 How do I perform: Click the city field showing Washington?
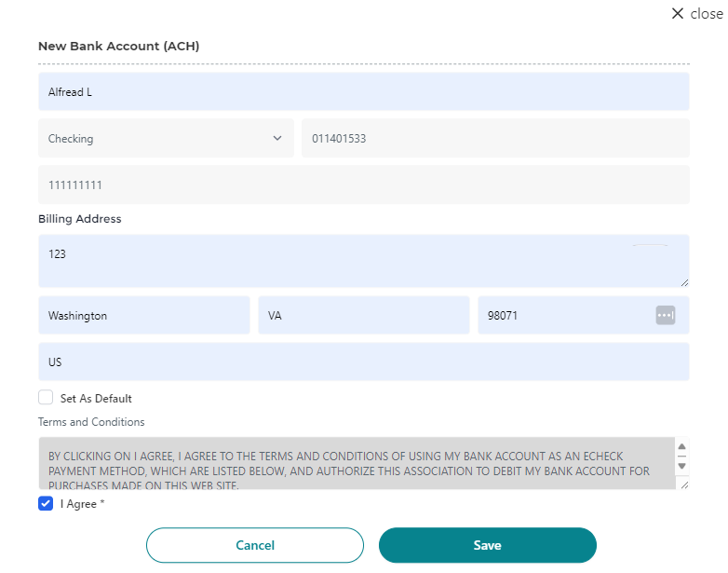click(x=144, y=316)
